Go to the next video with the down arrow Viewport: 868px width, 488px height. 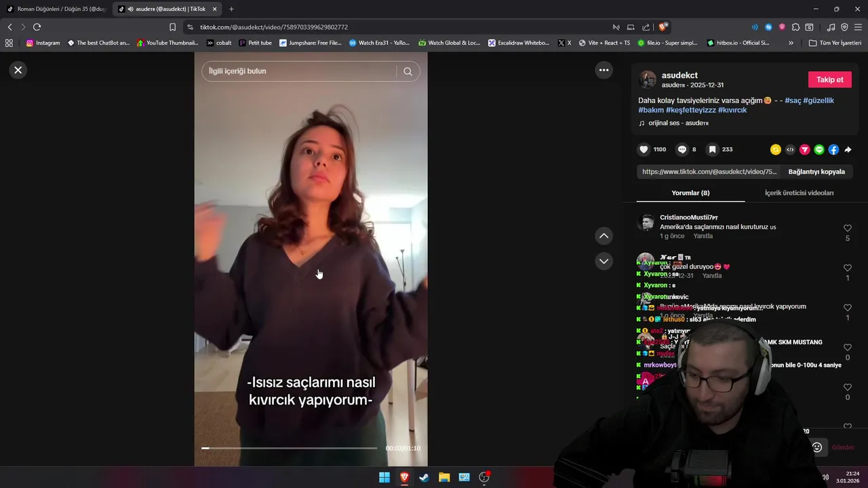point(604,261)
